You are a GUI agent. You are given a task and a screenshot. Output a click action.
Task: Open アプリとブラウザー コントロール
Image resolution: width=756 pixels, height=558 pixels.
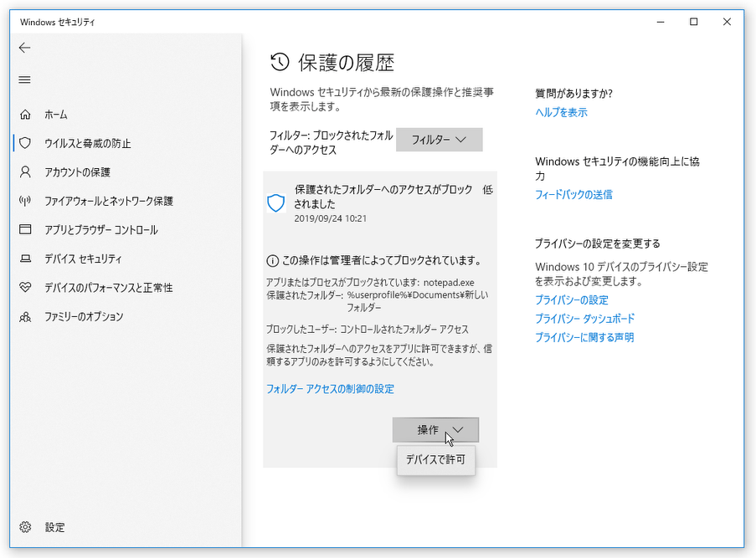tap(100, 230)
